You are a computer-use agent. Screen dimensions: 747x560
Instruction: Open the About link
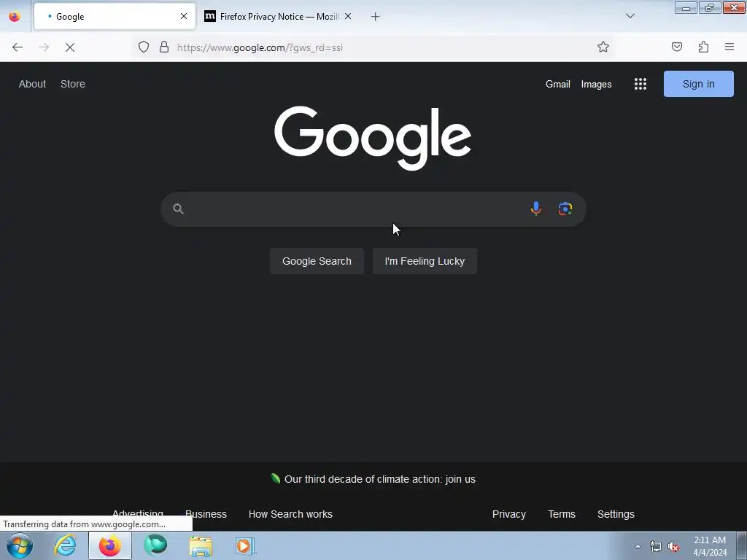pos(32,84)
